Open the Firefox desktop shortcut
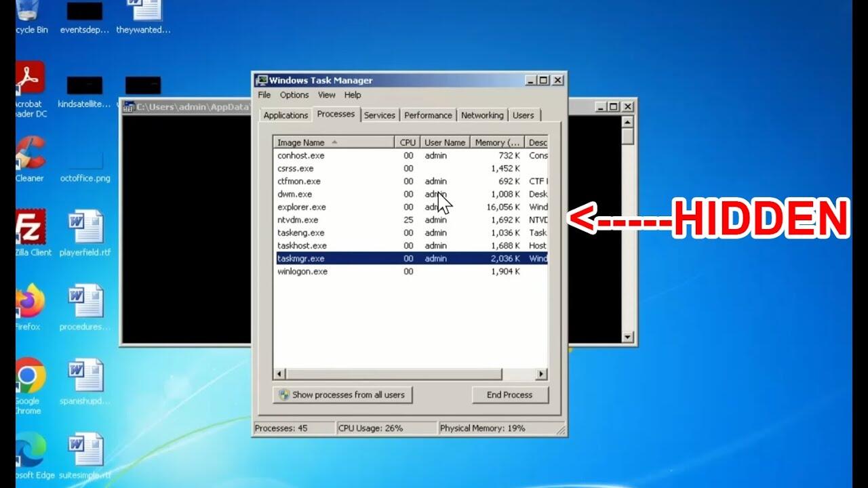The image size is (868, 488). tap(29, 302)
